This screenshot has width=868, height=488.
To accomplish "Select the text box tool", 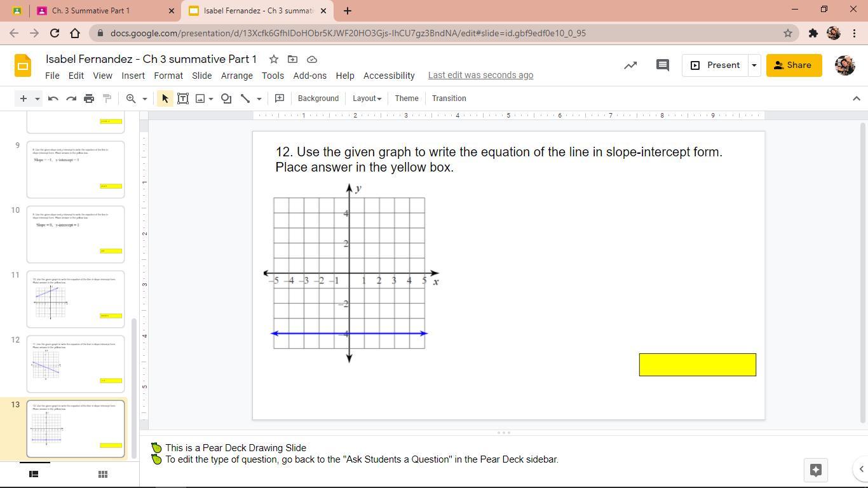I will tap(183, 98).
